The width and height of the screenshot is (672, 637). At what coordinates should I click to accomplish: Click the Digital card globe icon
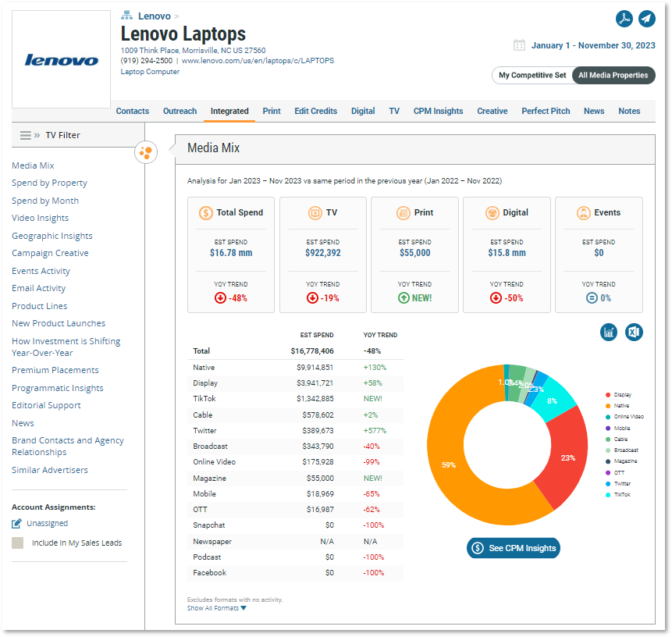(492, 212)
